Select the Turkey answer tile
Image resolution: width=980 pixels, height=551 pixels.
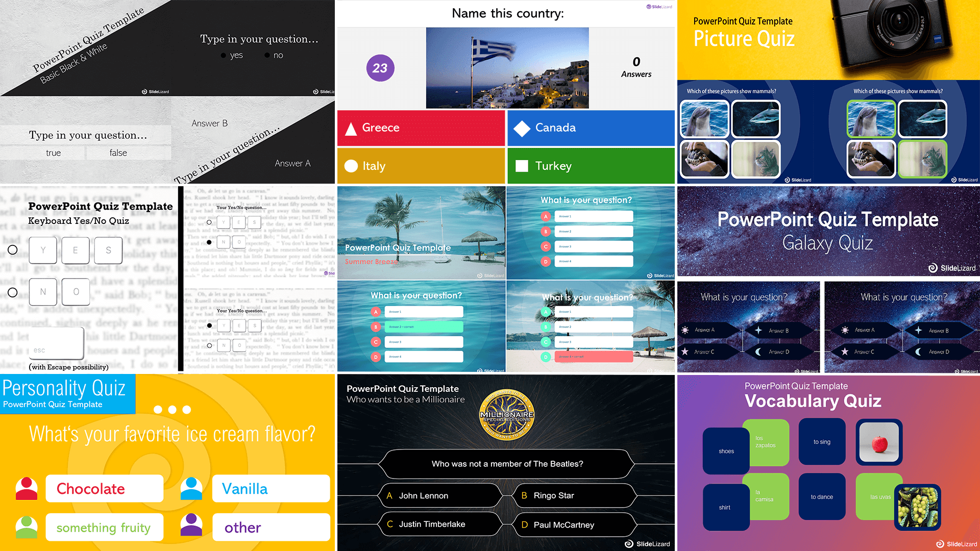tap(590, 166)
